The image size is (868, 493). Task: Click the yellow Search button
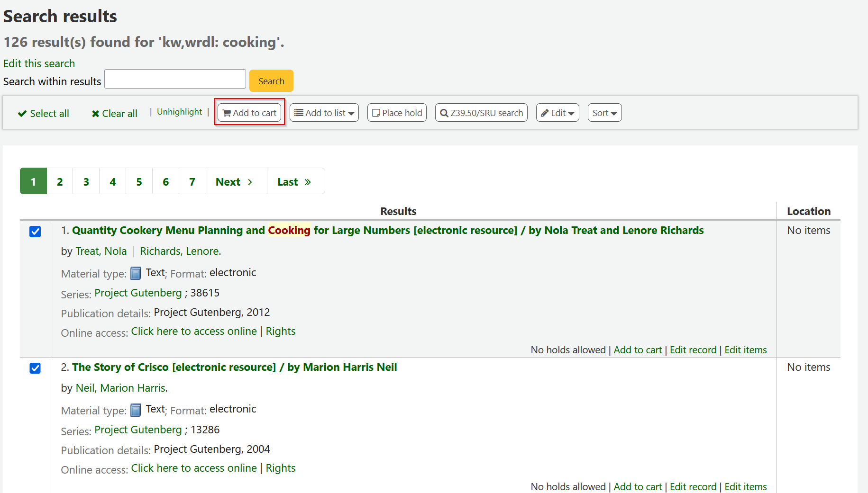tap(271, 81)
